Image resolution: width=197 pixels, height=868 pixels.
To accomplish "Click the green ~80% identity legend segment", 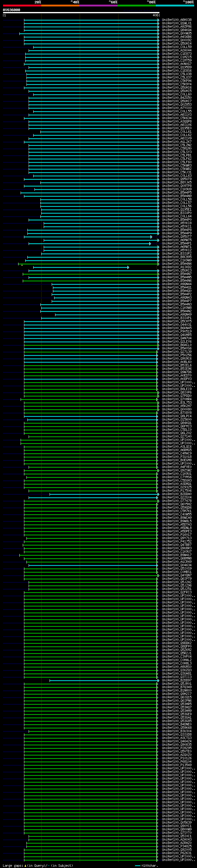I will click(x=137, y=6).
